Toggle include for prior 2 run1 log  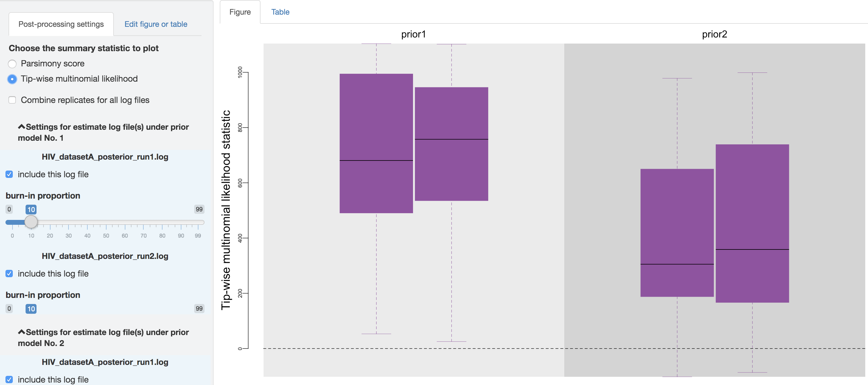tap(9, 380)
